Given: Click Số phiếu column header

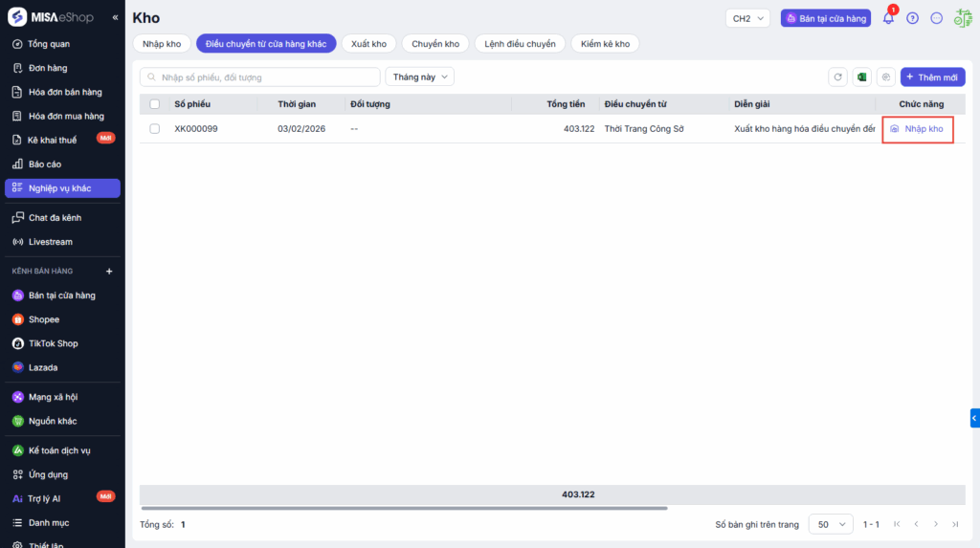Looking at the screenshot, I should [x=192, y=104].
